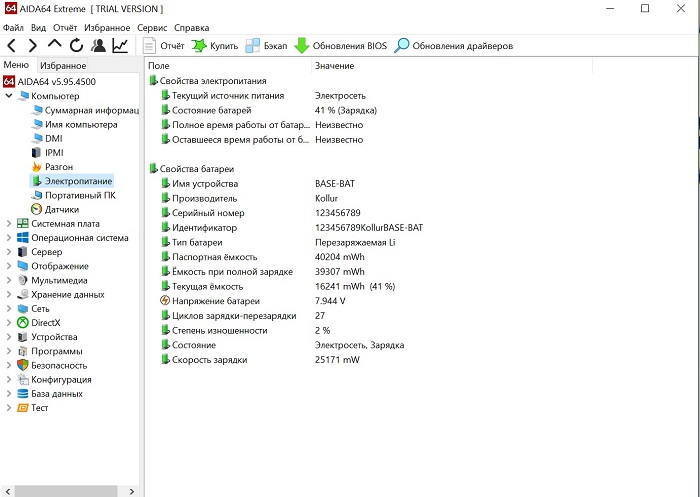Image resolution: width=700 pixels, height=497 pixels.
Task: Click the left arrow of sidebar scrollbar
Action: (7, 491)
